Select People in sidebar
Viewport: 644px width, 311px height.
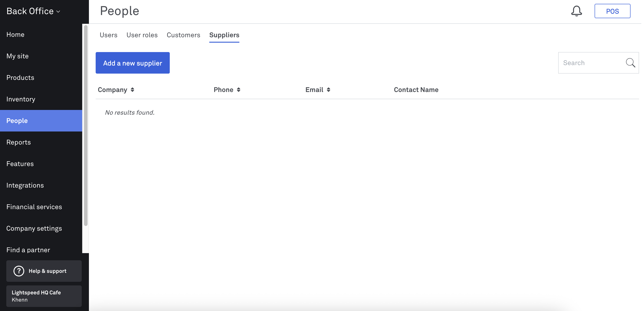[x=41, y=121]
